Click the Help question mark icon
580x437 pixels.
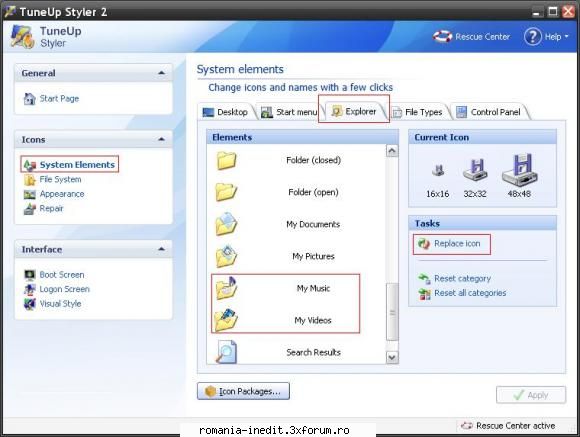pos(533,37)
